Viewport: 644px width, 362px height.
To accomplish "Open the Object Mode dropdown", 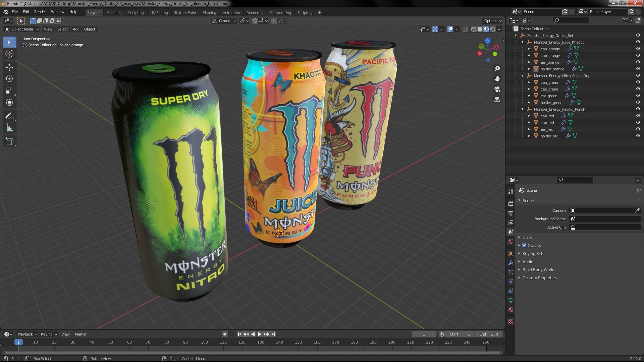I will (22, 29).
